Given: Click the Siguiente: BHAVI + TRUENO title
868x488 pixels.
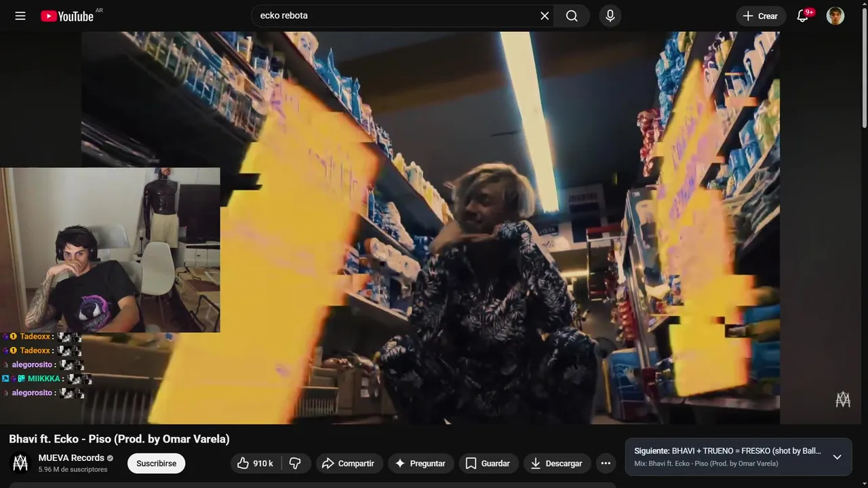Looking at the screenshot, I should [x=728, y=451].
